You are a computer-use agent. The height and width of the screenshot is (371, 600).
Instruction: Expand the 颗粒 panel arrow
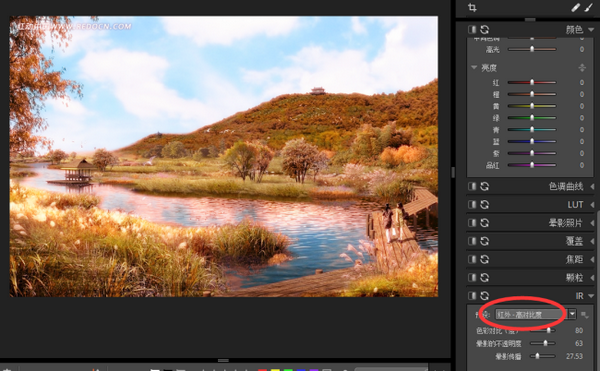592,278
